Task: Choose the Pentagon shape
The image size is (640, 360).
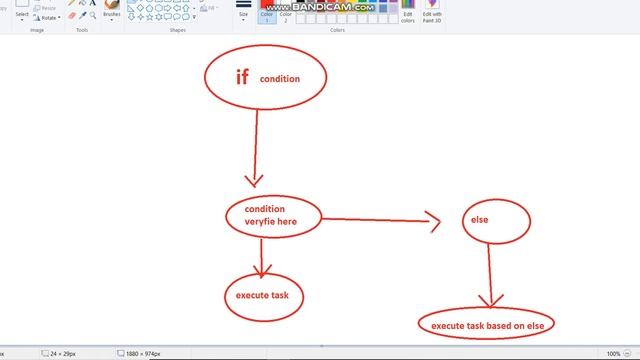Action: pos(149,8)
